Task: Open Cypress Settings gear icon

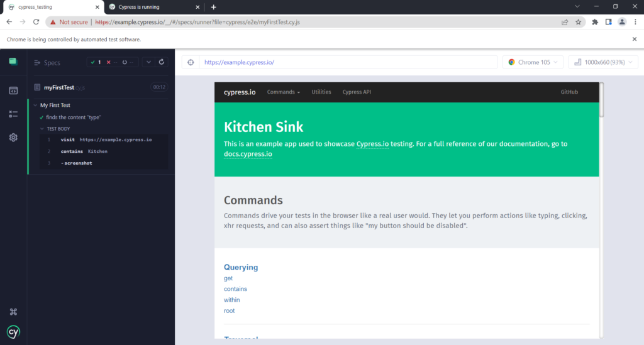Action: point(13,138)
